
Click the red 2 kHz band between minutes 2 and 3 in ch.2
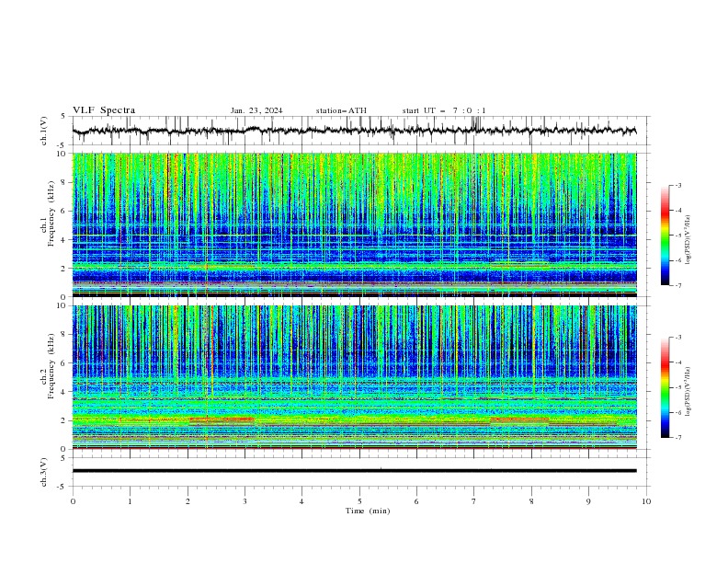[222, 419]
